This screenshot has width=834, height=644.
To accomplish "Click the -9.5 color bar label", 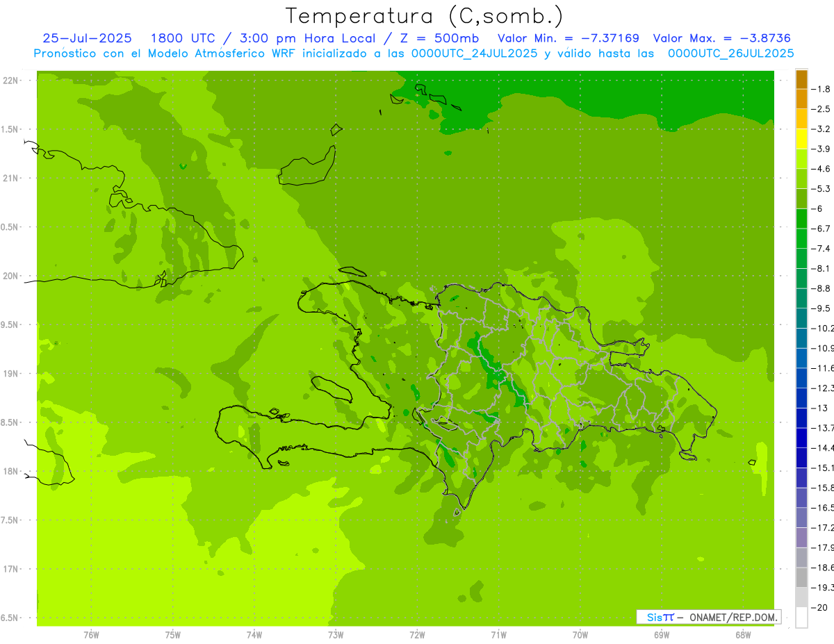I will click(x=821, y=308).
